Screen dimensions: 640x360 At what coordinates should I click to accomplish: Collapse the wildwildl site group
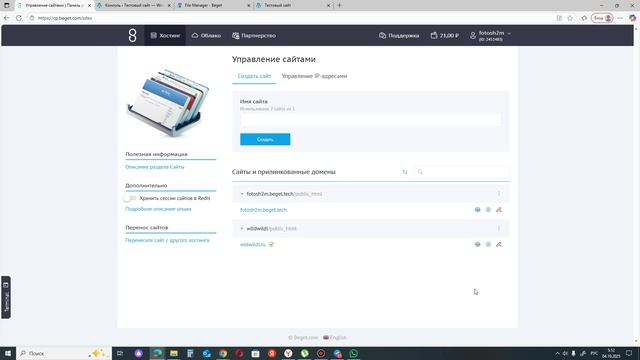click(x=242, y=229)
